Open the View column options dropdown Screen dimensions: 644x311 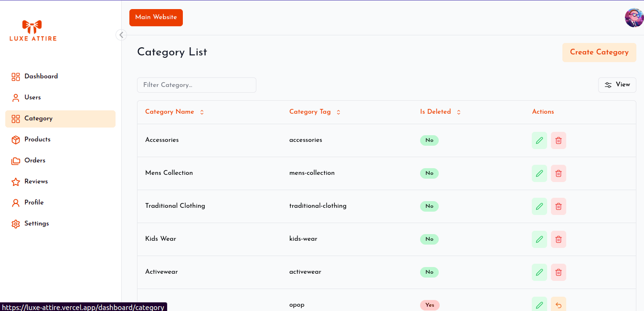pyautogui.click(x=617, y=85)
